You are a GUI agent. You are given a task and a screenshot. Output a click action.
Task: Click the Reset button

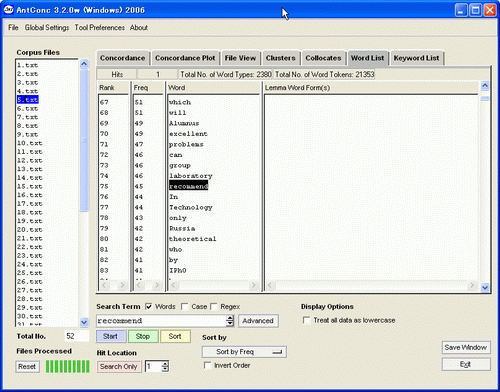[x=27, y=367]
